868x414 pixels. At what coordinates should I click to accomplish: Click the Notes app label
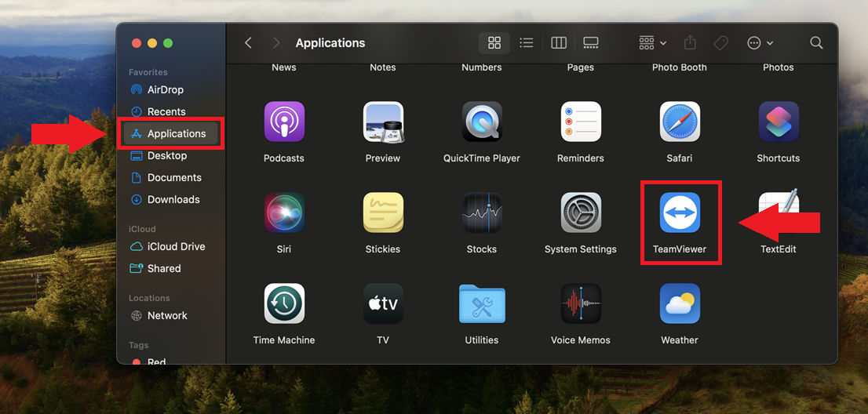382,67
